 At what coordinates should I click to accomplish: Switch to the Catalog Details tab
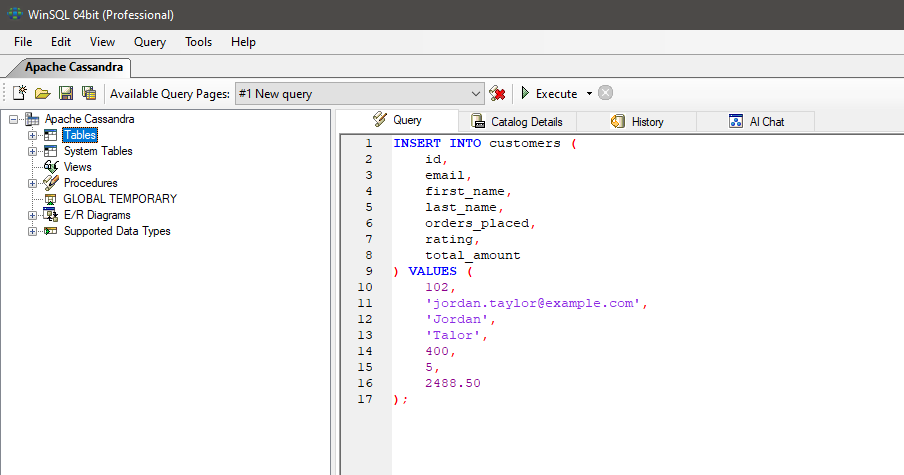click(517, 122)
